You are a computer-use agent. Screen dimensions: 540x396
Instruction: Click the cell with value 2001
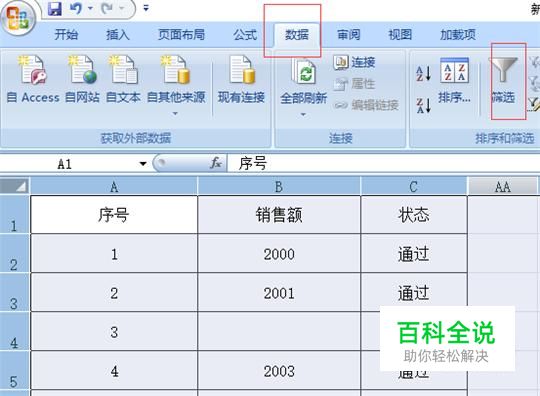pos(279,292)
